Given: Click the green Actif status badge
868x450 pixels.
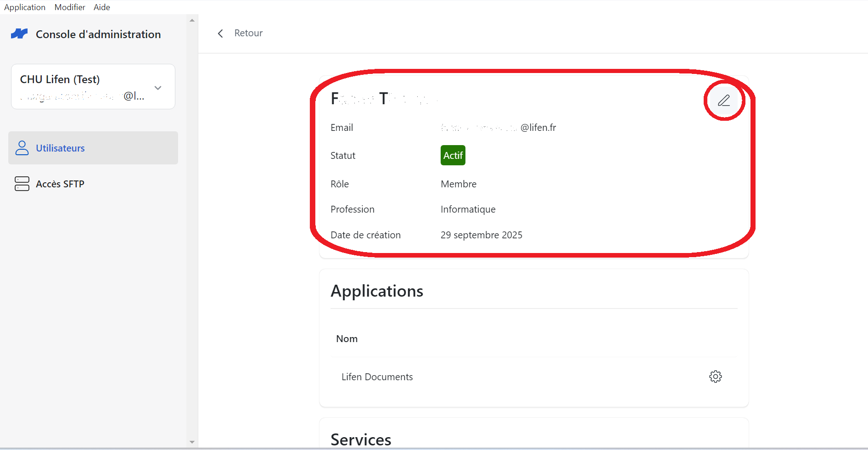Looking at the screenshot, I should [453, 155].
